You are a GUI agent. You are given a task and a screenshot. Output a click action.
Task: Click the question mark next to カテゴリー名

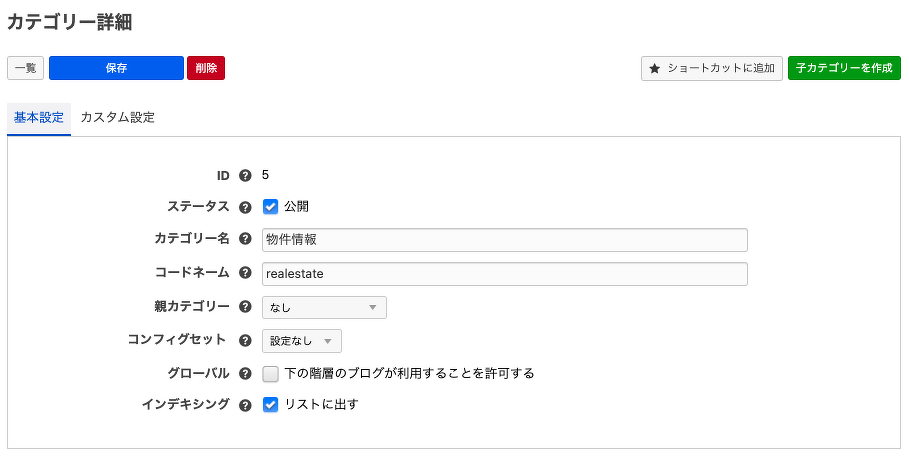point(245,239)
